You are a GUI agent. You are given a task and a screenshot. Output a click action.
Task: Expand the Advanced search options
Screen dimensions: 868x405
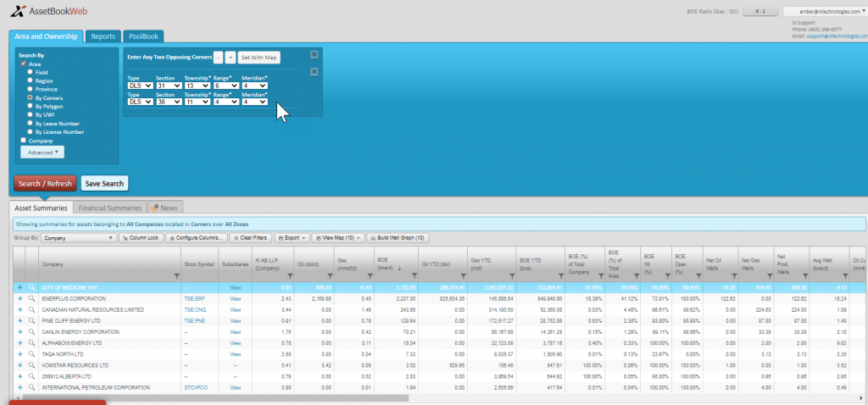[42, 153]
